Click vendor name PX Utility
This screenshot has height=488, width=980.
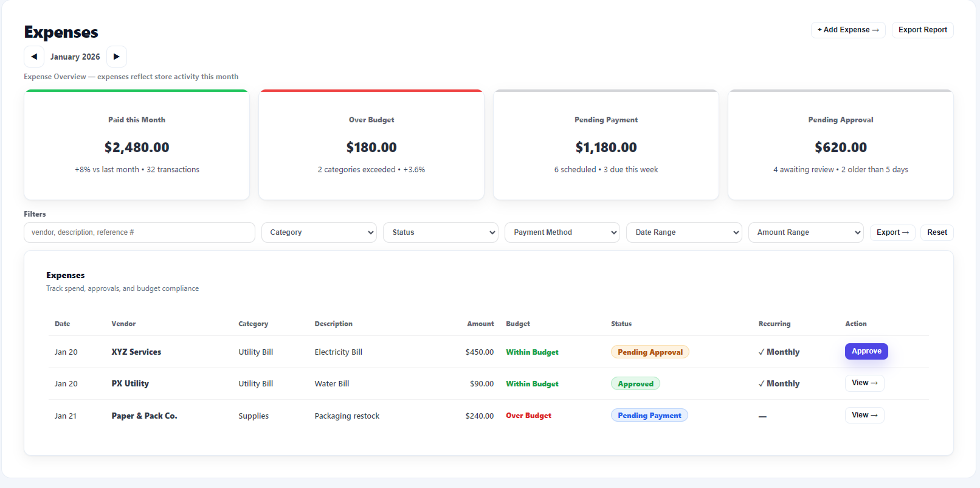[130, 383]
